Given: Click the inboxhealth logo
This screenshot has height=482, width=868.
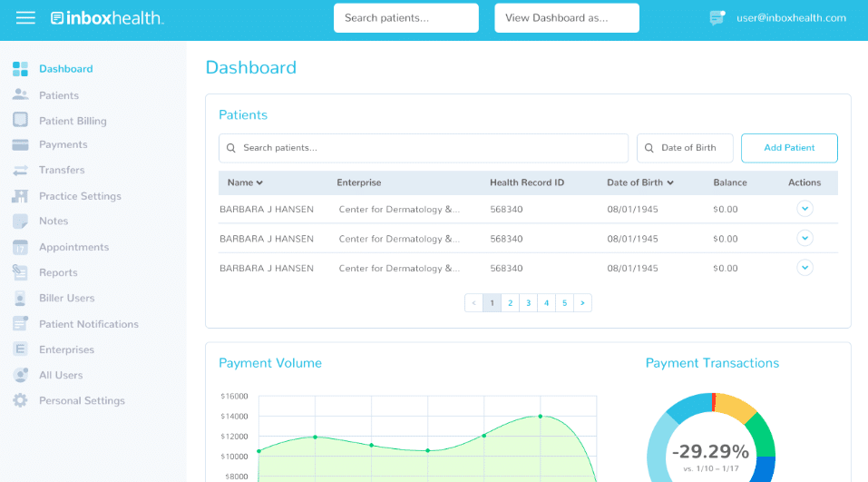Looking at the screenshot, I should [x=107, y=18].
